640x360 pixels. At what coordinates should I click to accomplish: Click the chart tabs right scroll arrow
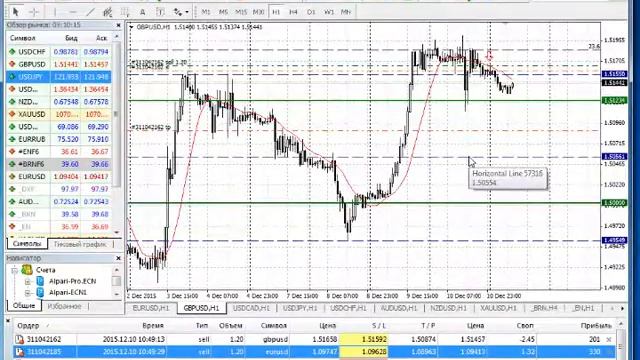pos(622,309)
